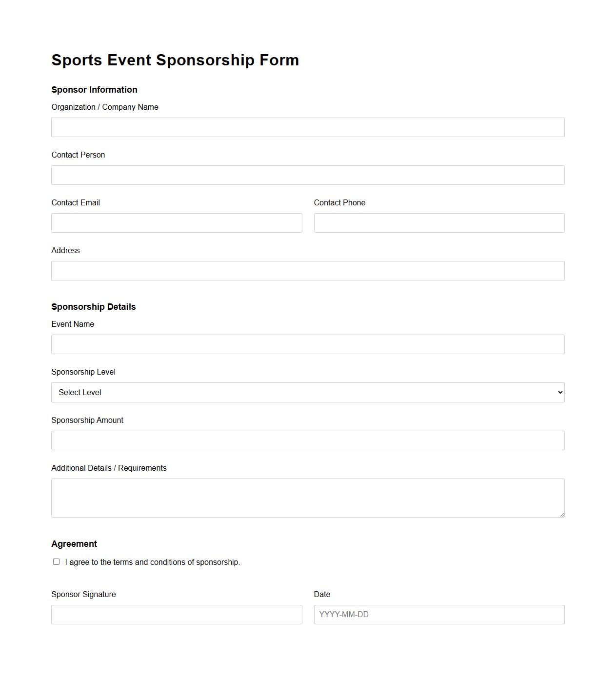Screen dimensions: 616x679
Task: Click the Date field showing YYYY-MM-DD
Action: point(438,615)
